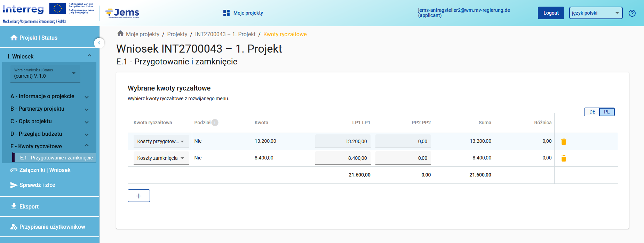Switch table language to DE
This screenshot has width=644, height=243.
coord(592,112)
